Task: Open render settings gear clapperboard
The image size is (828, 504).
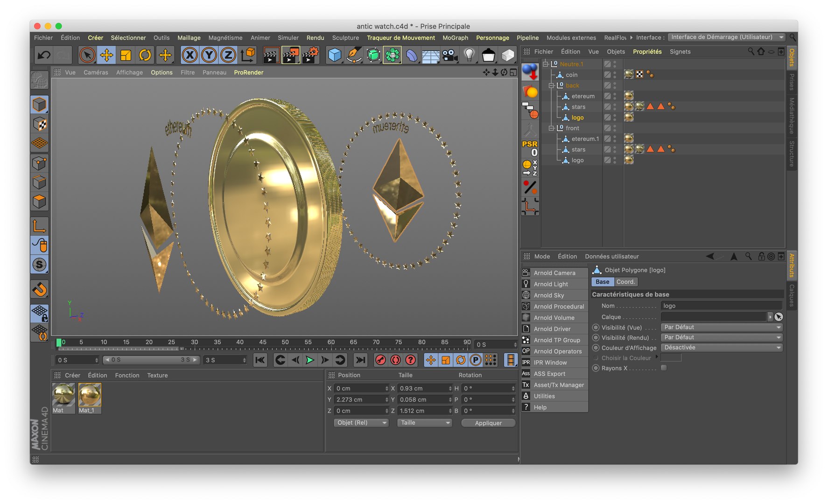Action: point(310,55)
